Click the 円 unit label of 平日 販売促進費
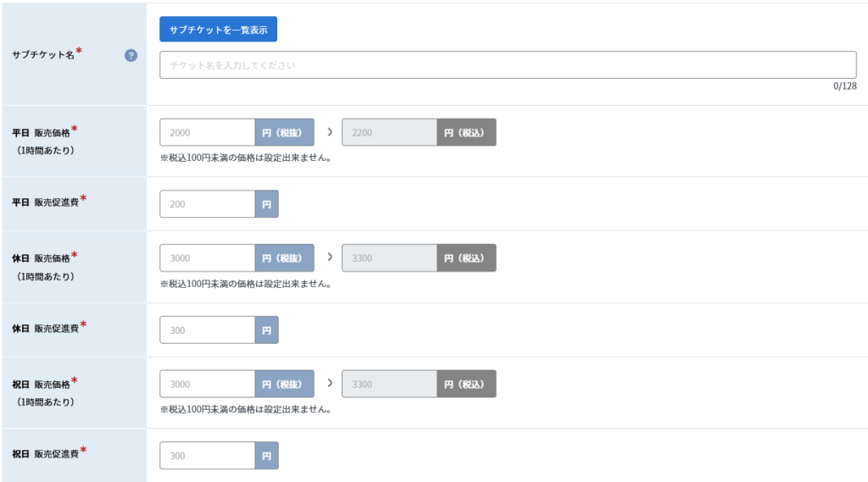The width and height of the screenshot is (868, 482). (267, 204)
